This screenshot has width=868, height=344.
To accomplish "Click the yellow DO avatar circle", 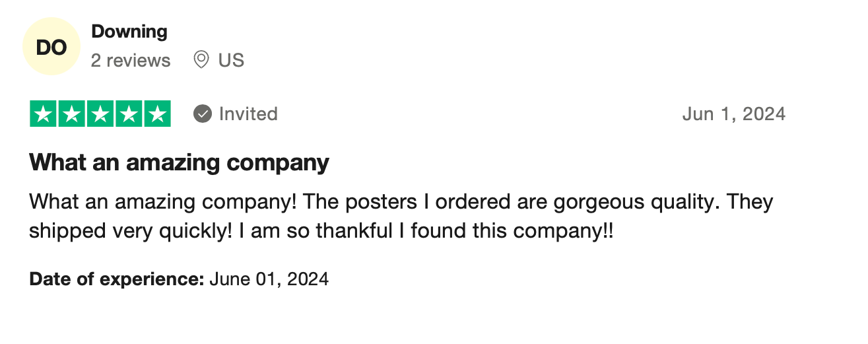I will click(51, 47).
